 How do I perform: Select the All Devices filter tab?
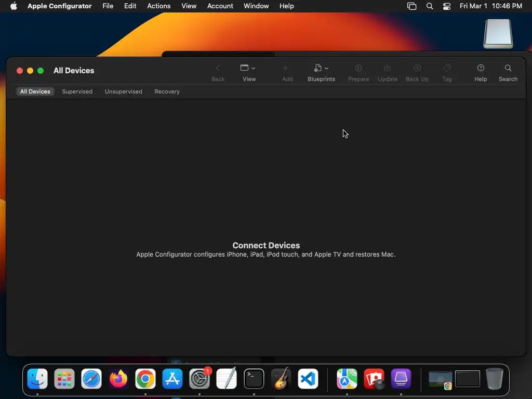(35, 91)
